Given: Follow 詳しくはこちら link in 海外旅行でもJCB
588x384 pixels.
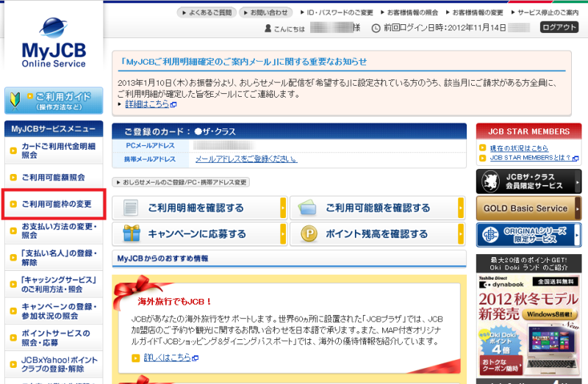Looking at the screenshot, I should 167,358.
